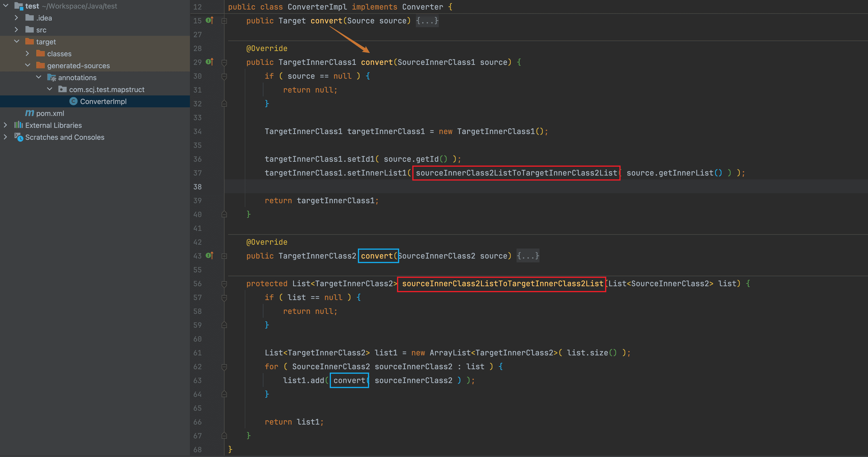Viewport: 868px width, 457px height.
Task: Click the implements-method gutter icon on line 43
Action: pos(209,256)
